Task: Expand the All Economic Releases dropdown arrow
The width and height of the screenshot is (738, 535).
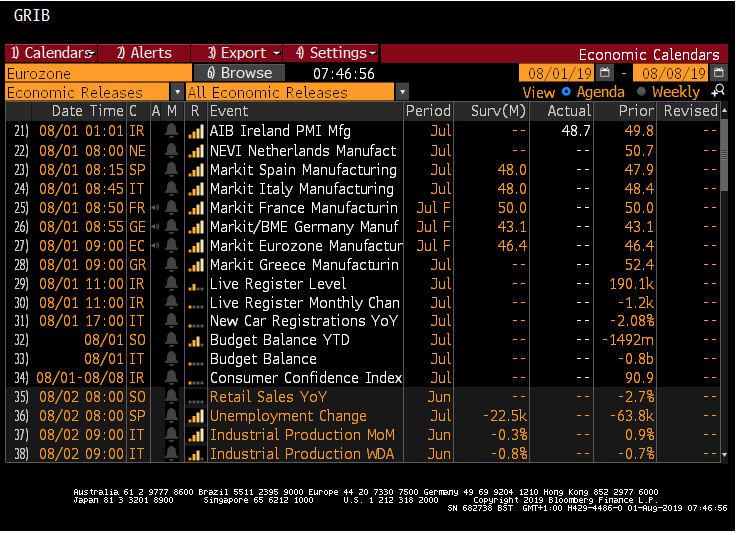Action: click(x=402, y=92)
